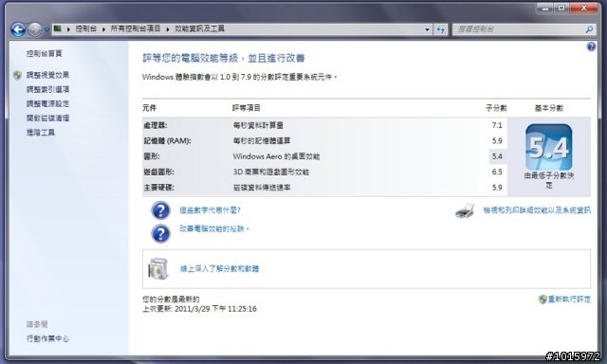
Task: Click shield icon beside 調整視覺效果
Action: click(x=17, y=75)
